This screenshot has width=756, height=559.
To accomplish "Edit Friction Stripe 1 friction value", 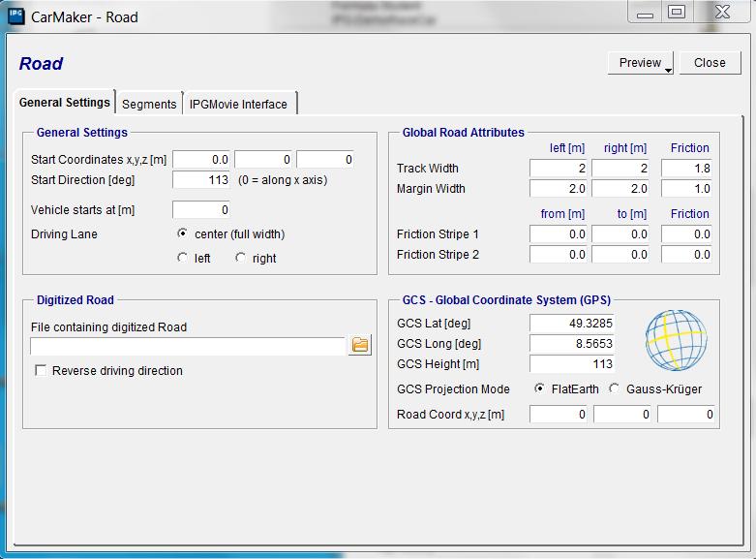I will 686,234.
